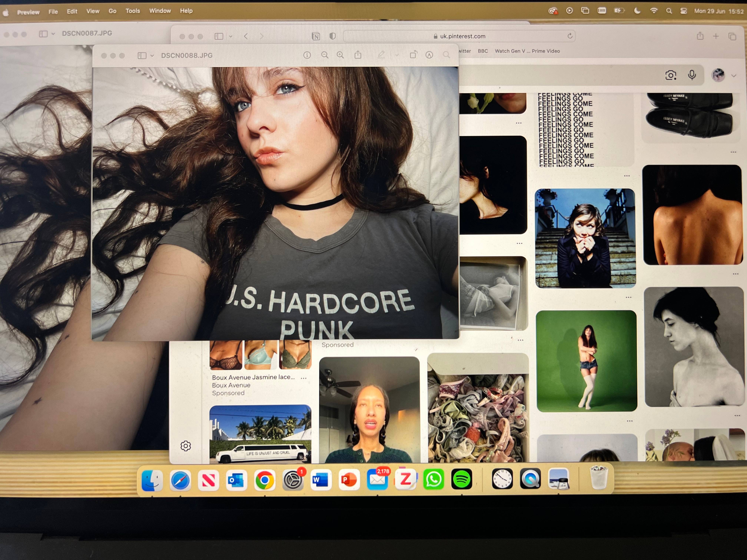
Task: Toggle the Preview sidebar in DSCN0088.JPG window
Action: (x=142, y=55)
